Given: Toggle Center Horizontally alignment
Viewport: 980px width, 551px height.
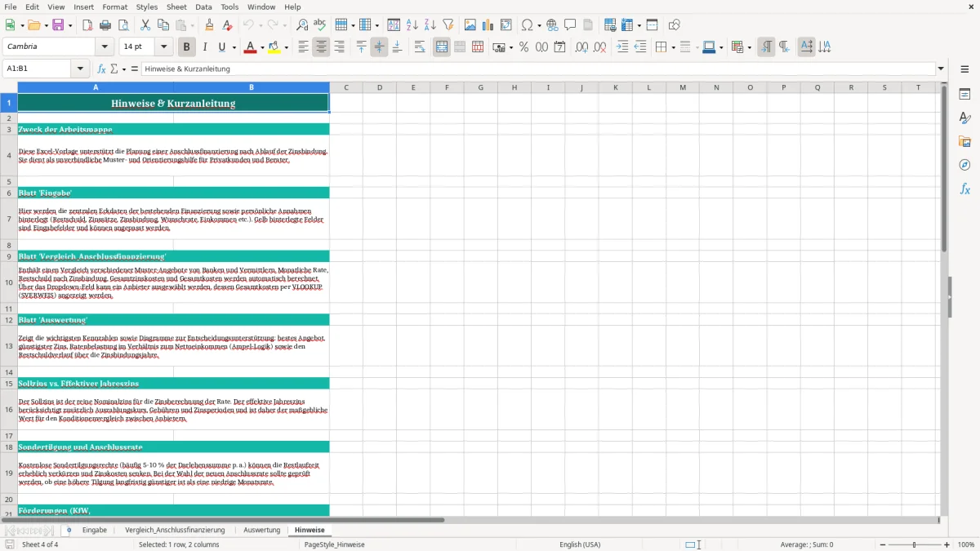Looking at the screenshot, I should tap(322, 47).
